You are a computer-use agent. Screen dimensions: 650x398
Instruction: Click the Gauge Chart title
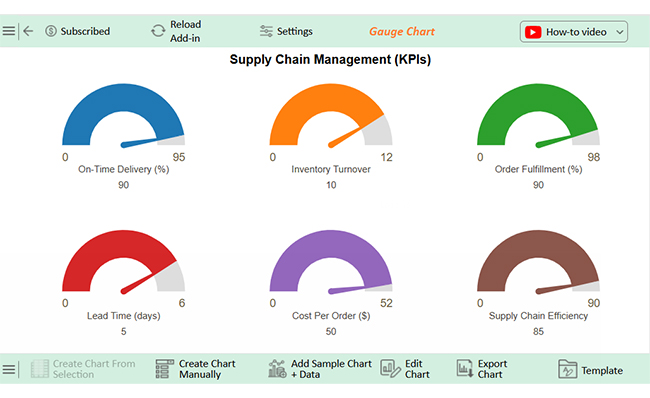[x=402, y=32]
